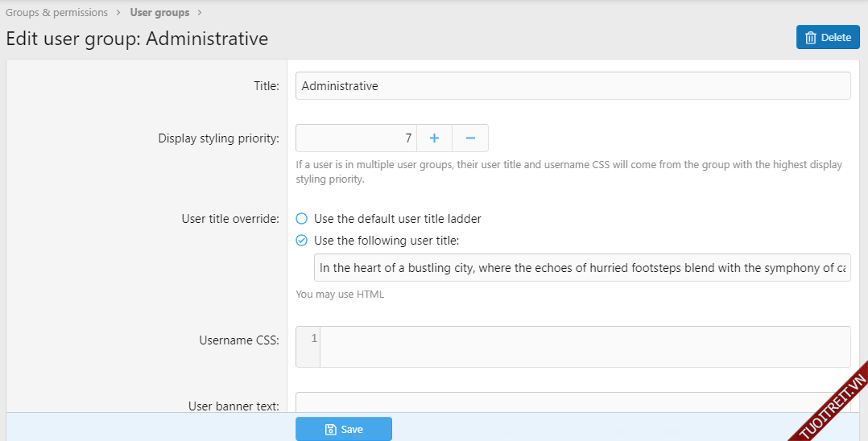Open the Groups & permissions breadcrumb
Image resolution: width=868 pixels, height=441 pixels.
56,13
